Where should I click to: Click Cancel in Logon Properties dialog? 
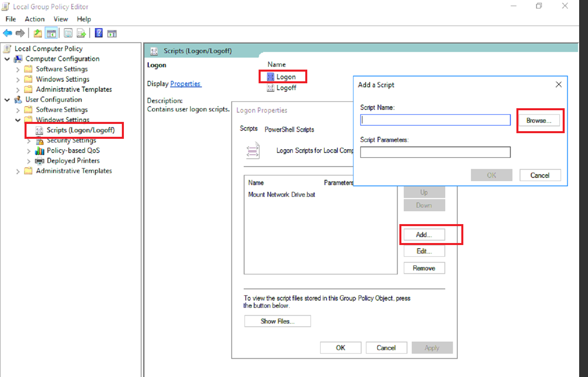pyautogui.click(x=386, y=348)
